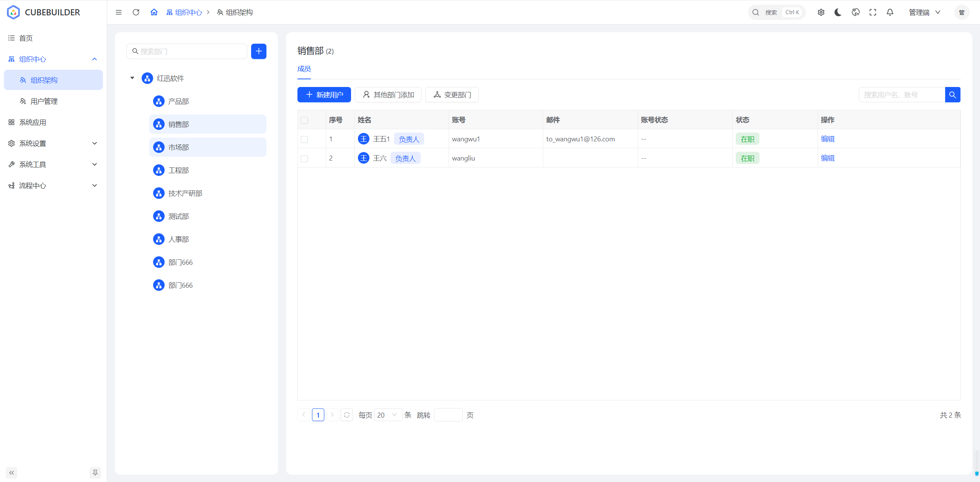Click 编辑 link for wangliu row
Image resolution: width=980 pixels, height=482 pixels.
(827, 158)
